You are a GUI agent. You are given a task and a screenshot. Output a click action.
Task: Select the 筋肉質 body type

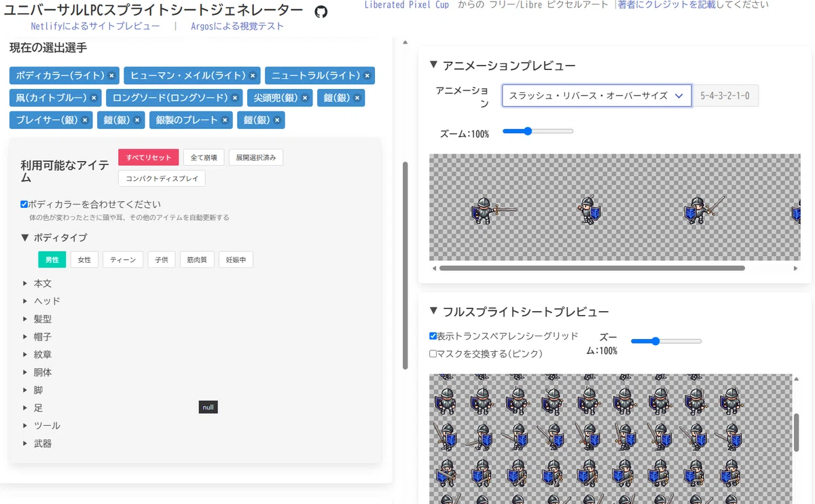coord(197,259)
